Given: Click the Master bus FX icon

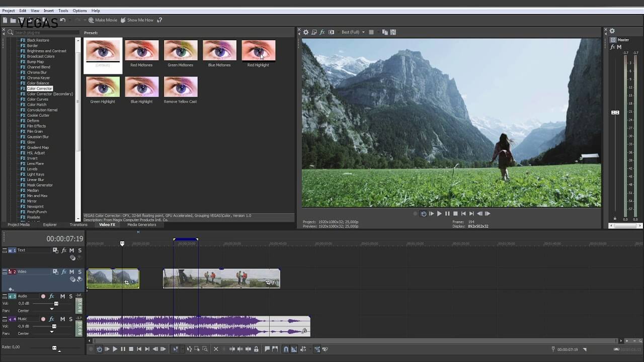Looking at the screenshot, I should click(612, 47).
